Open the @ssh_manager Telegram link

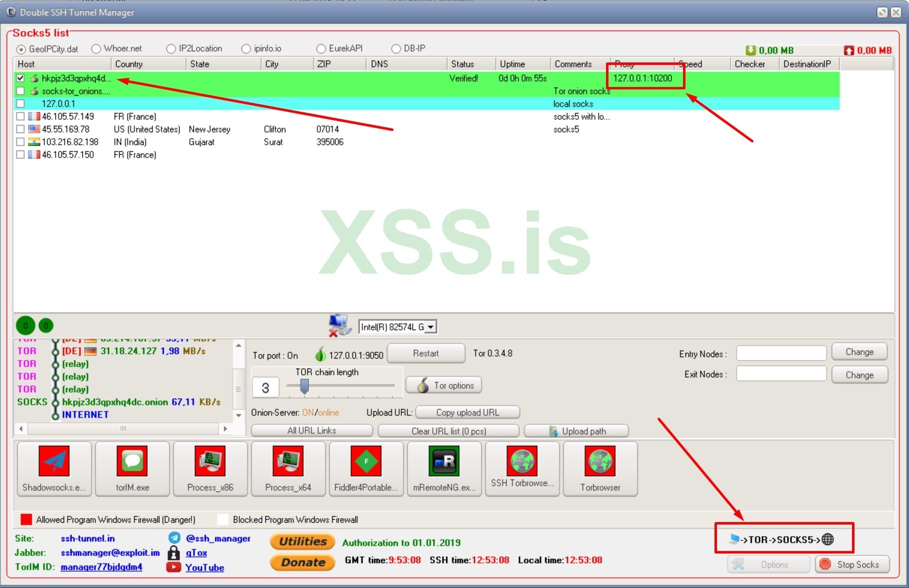(x=218, y=538)
